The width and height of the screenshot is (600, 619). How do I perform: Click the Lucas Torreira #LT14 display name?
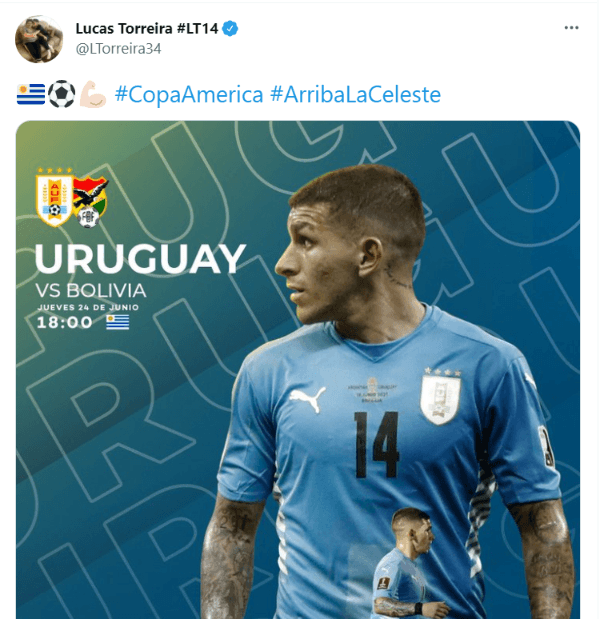point(146,29)
